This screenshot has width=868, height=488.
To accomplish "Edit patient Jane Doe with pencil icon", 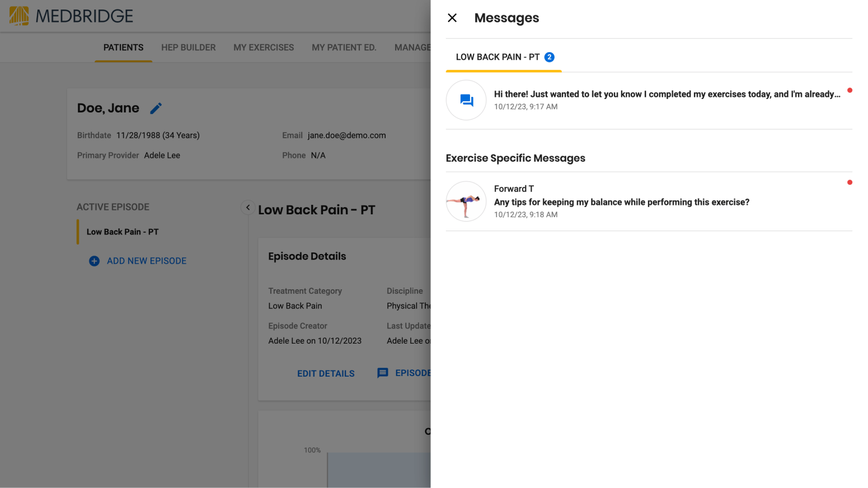I will pos(156,108).
